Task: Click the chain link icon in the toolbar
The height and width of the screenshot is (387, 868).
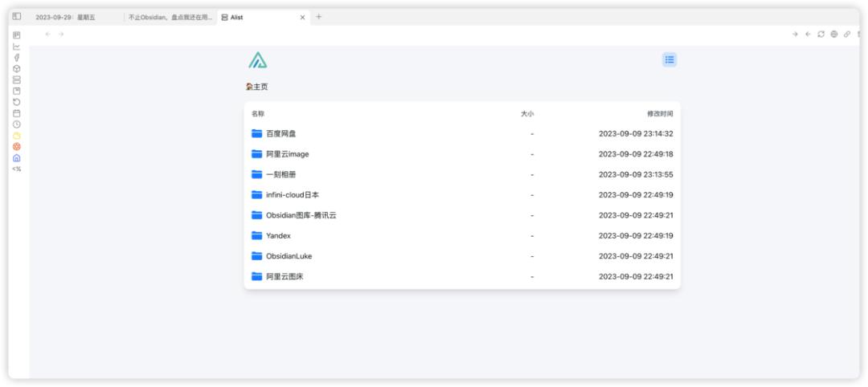Action: [x=847, y=35]
